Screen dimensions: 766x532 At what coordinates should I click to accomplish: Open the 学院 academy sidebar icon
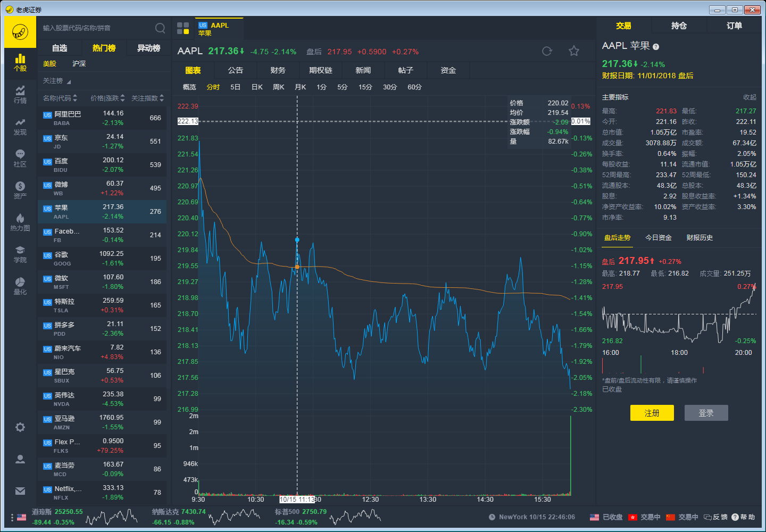(x=20, y=254)
